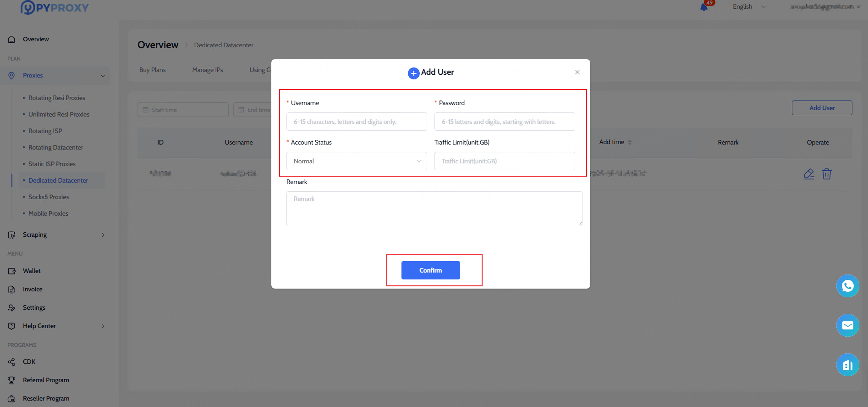Open the Account Status dropdown

coord(357,161)
